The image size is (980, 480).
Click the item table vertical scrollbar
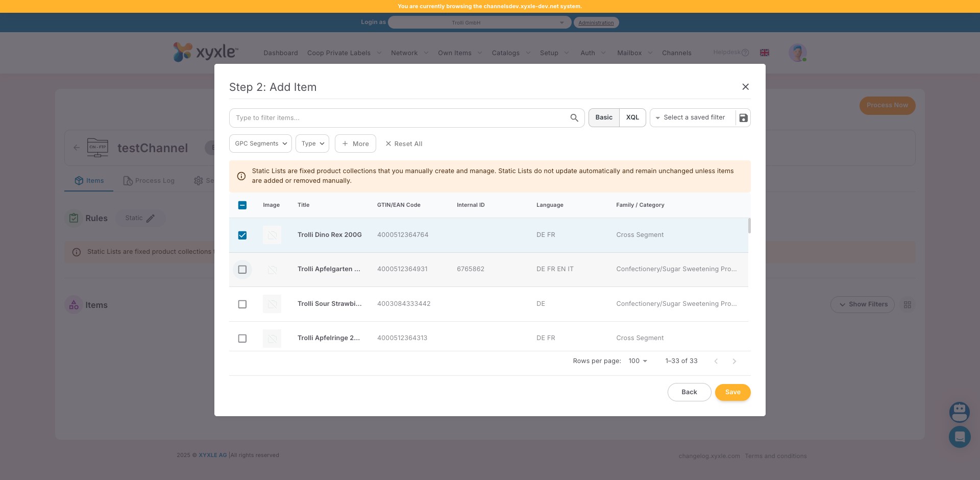click(749, 226)
